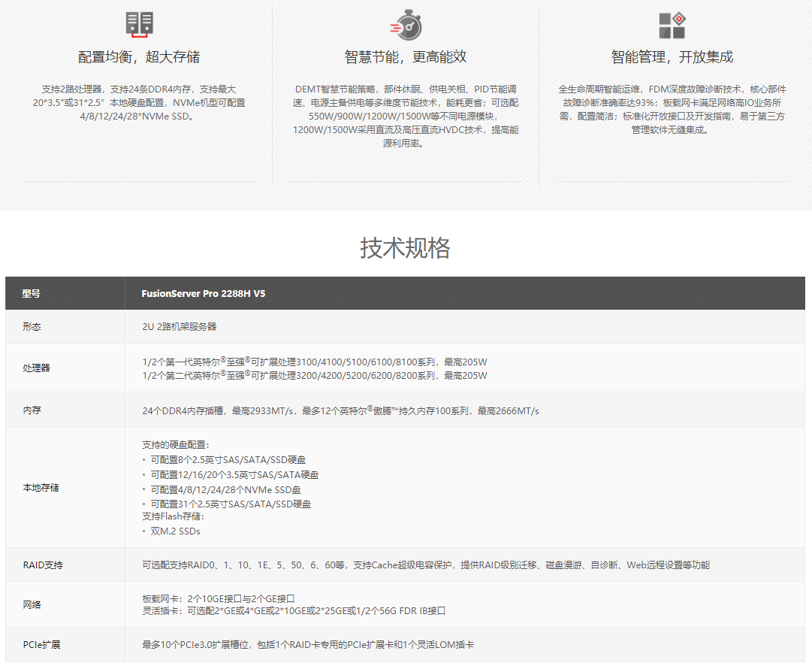Click the 24个DDR4内存插槽 memory description

click(341, 410)
